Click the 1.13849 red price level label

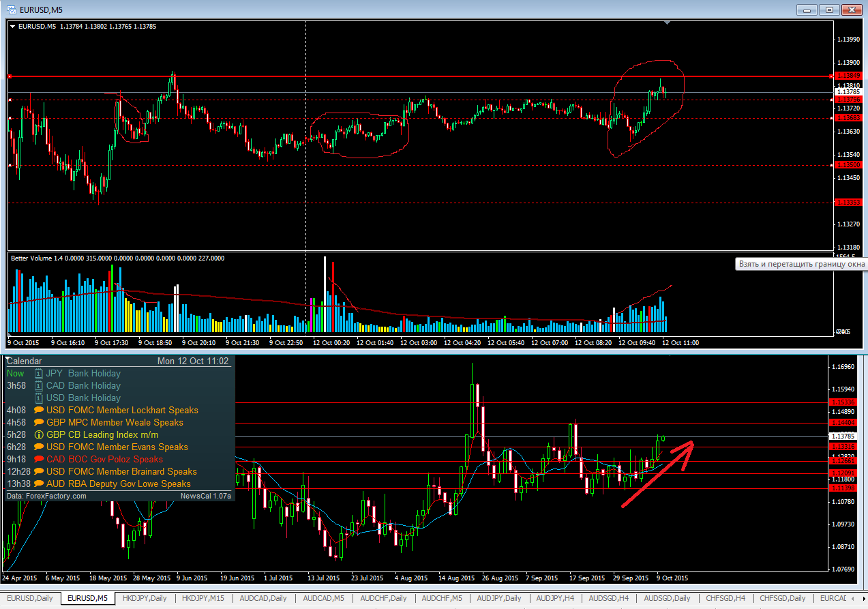click(x=848, y=76)
